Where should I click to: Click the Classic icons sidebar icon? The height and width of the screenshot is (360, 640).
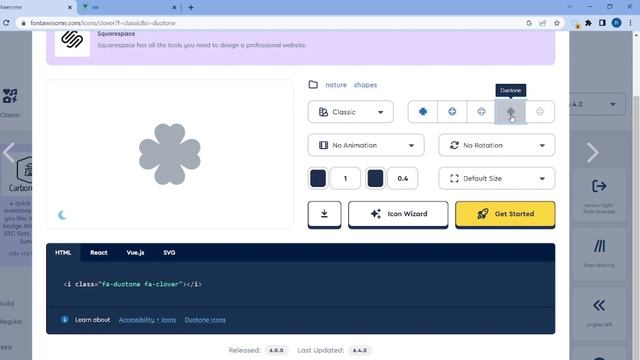click(10, 97)
